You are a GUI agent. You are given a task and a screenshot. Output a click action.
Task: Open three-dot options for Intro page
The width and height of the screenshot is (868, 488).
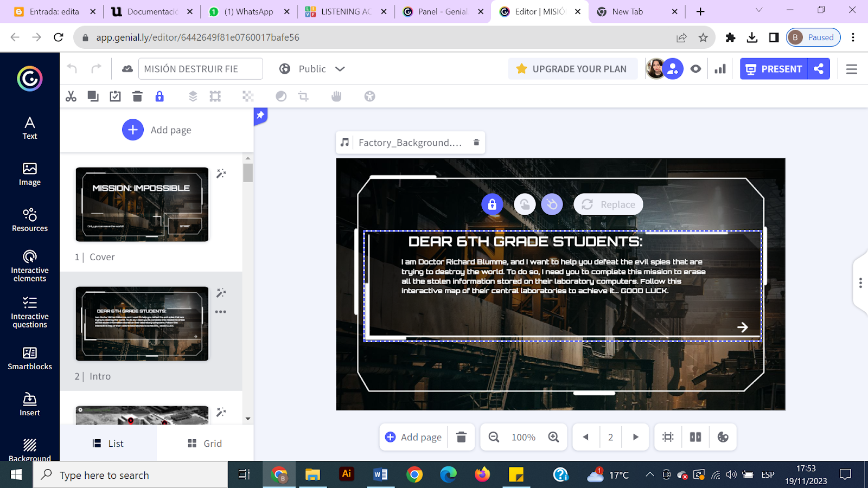(221, 312)
